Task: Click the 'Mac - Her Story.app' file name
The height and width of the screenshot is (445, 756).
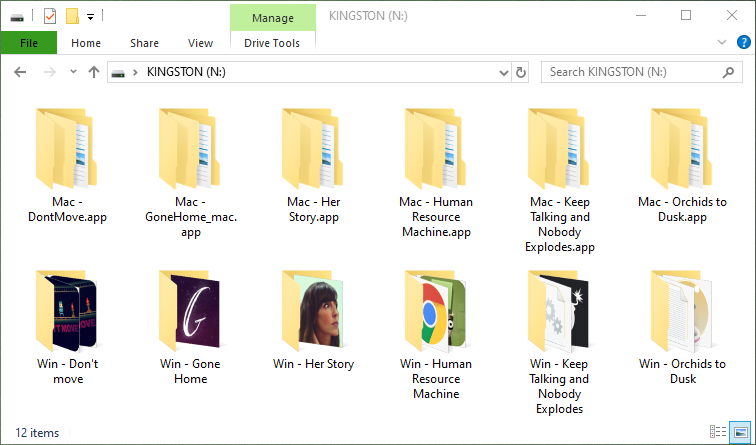Action: (313, 209)
